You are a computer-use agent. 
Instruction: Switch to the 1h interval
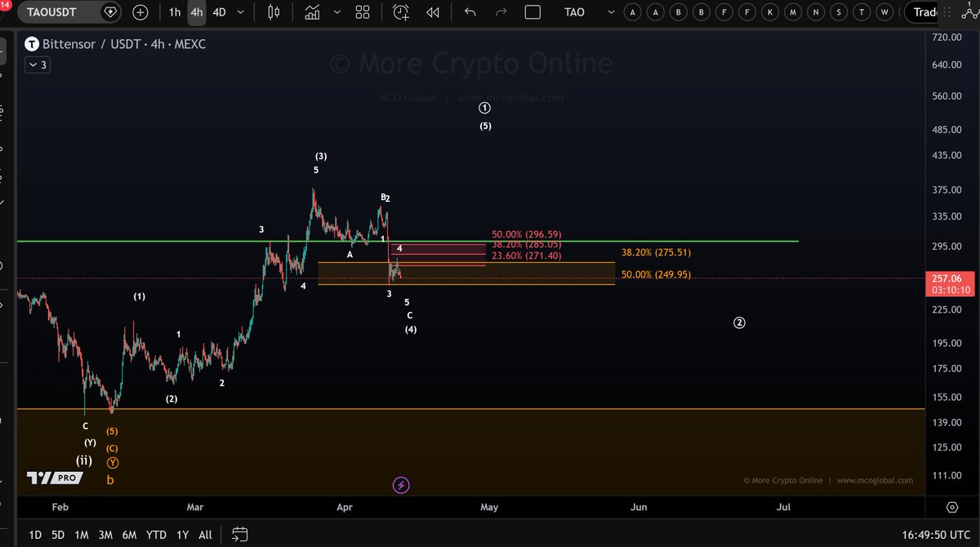click(175, 12)
